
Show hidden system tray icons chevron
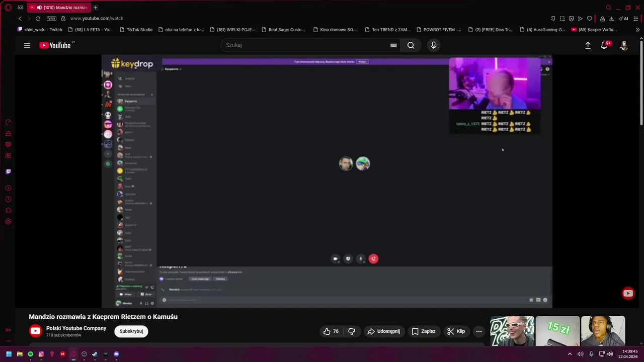click(570, 354)
